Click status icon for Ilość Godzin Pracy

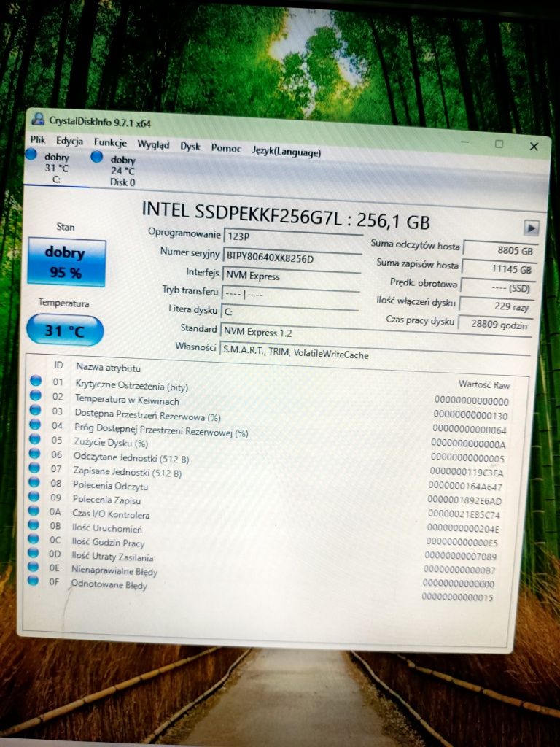pos(34,538)
